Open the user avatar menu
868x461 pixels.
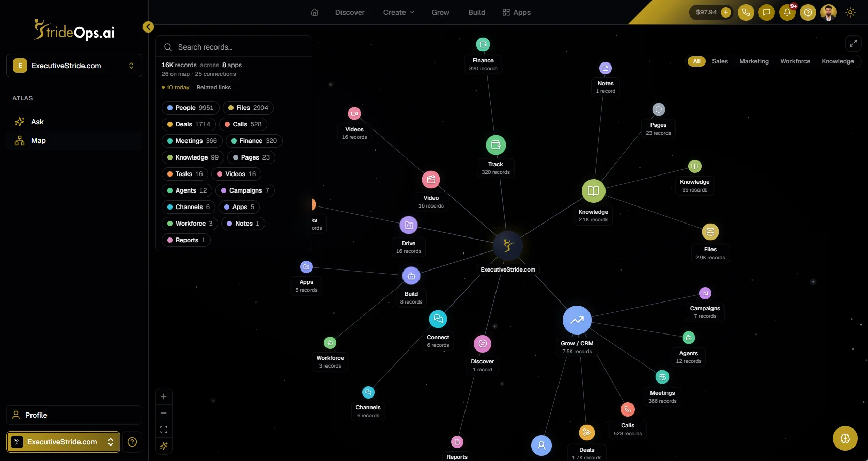pos(829,12)
